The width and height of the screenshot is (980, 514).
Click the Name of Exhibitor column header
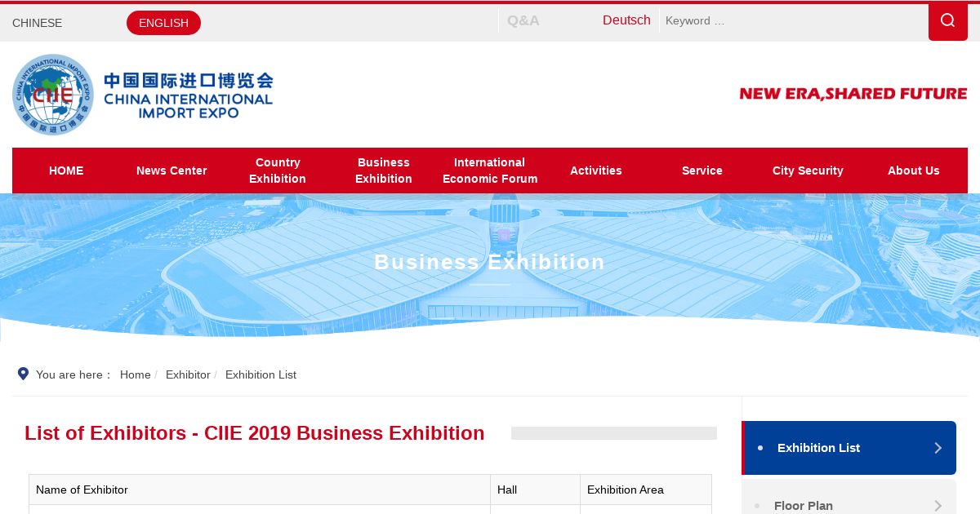click(x=260, y=490)
